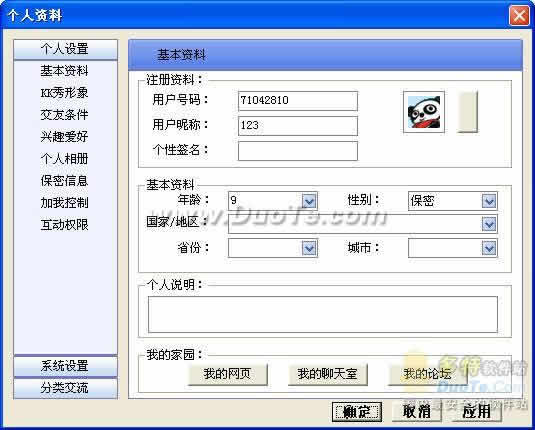
Task: Click the 用户号码 field
Action: [x=298, y=101]
